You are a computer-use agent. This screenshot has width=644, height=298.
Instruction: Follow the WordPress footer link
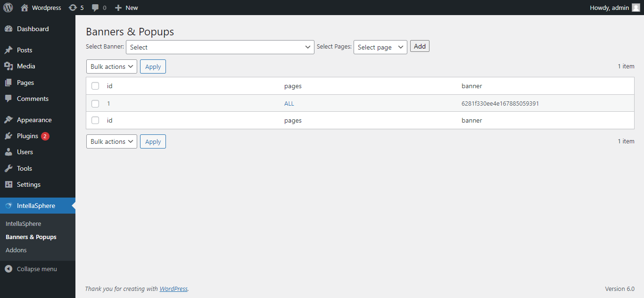pyautogui.click(x=173, y=289)
